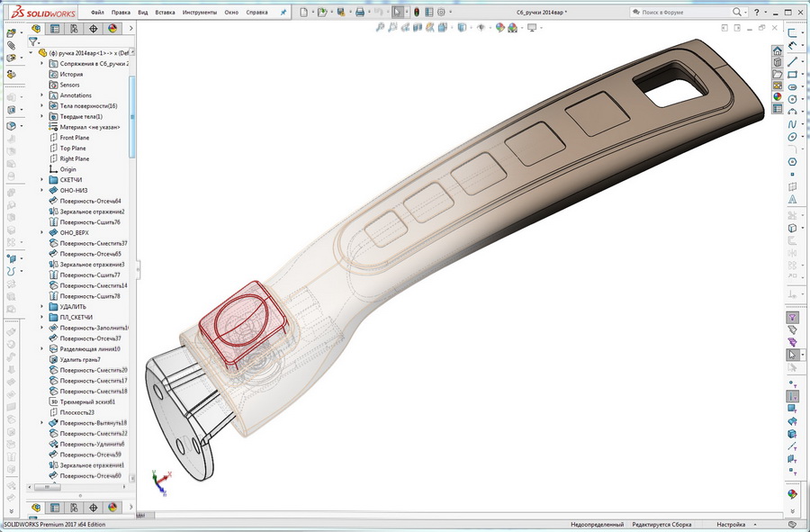Open the Справка menu
The width and height of the screenshot is (810, 532).
[x=256, y=13]
